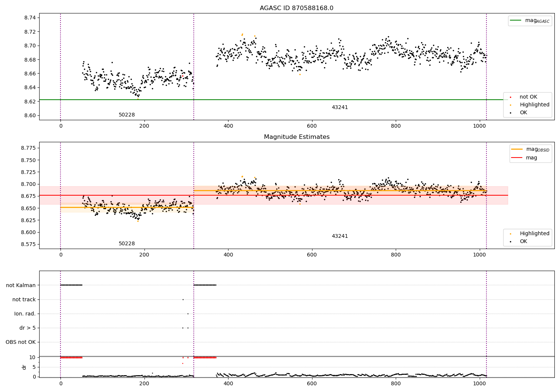Click the 'dr > 5' y-axis label
560x392 pixels.
coord(28,328)
